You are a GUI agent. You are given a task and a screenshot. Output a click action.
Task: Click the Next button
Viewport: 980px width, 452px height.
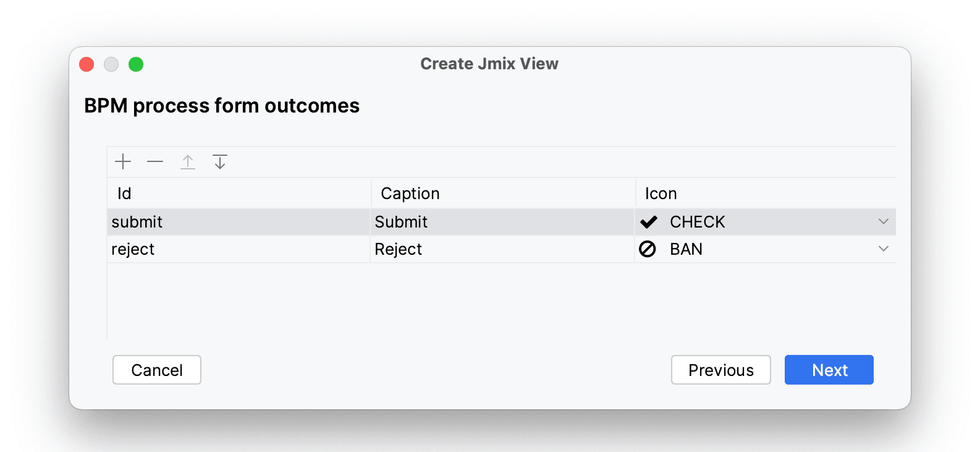(829, 370)
